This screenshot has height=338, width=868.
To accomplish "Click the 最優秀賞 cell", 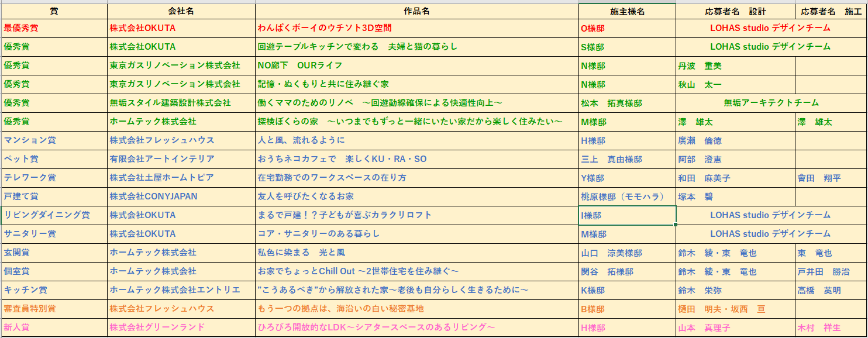I will [54, 28].
